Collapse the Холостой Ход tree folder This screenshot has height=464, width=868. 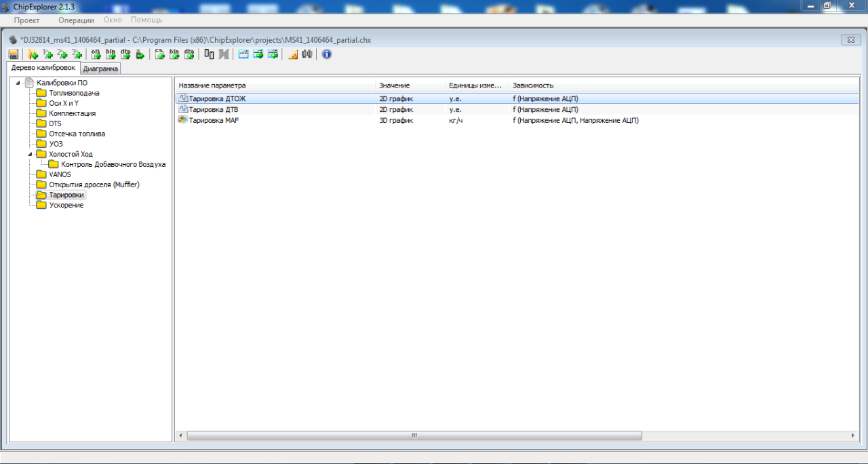tap(30, 154)
